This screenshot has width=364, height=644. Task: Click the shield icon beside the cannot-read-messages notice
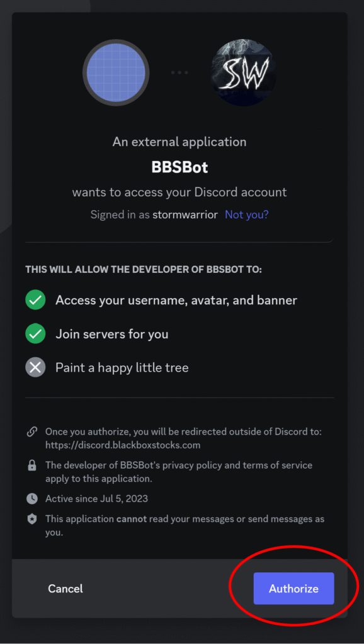click(x=32, y=519)
